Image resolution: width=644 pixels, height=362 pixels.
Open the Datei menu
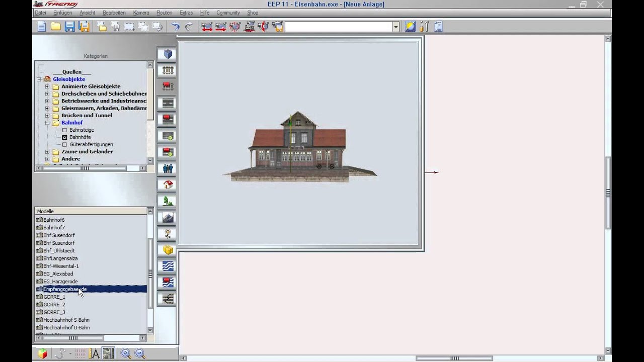(x=40, y=13)
